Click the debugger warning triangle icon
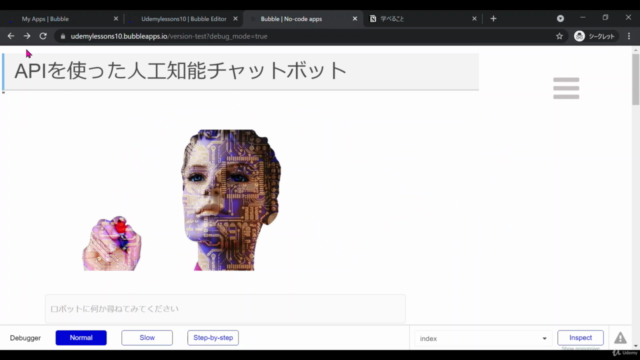Screen dimensions: 640x360 pyautogui.click(x=620, y=338)
